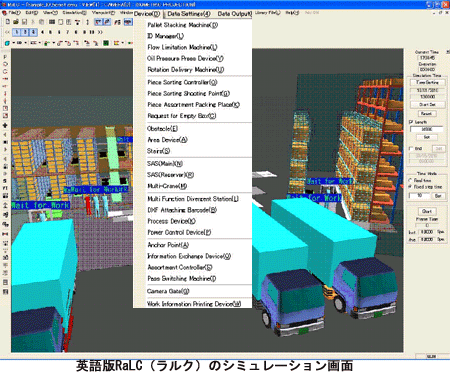The height and width of the screenshot is (383, 450).
Task: Select Fixed step time radio button
Action: coord(410,187)
